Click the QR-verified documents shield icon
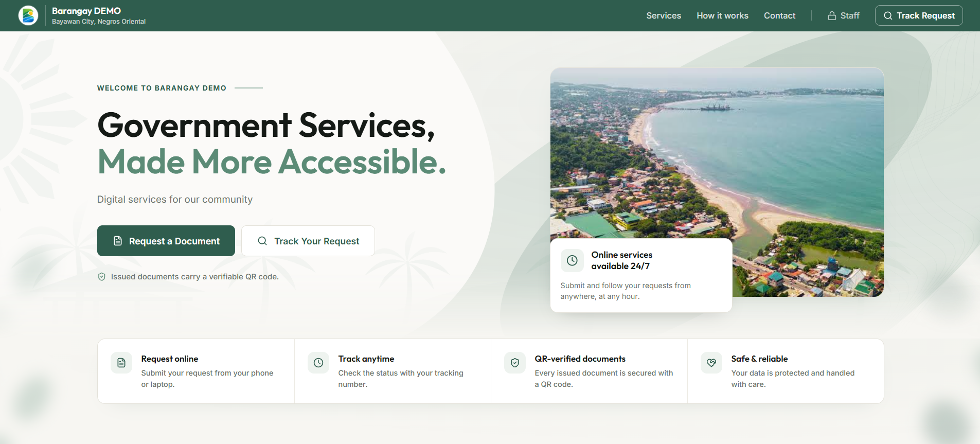This screenshot has width=980, height=444. pyautogui.click(x=515, y=363)
